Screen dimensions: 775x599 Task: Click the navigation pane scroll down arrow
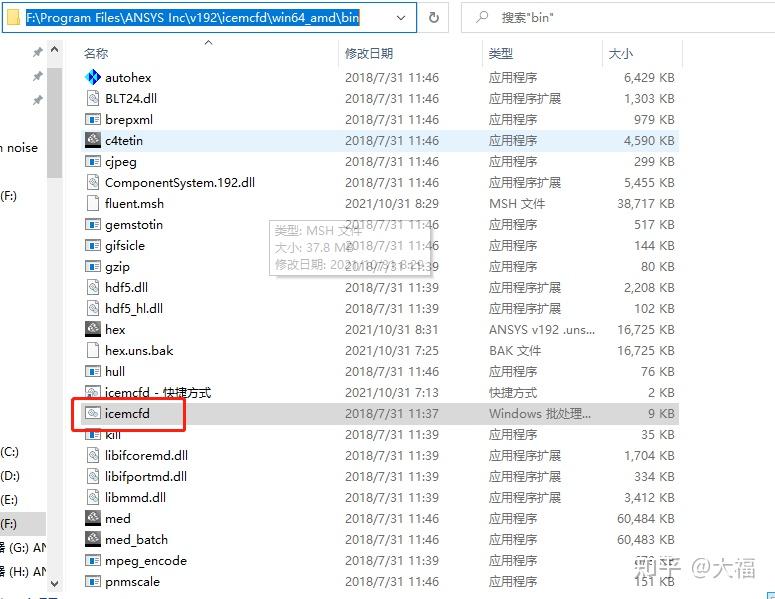[55, 584]
